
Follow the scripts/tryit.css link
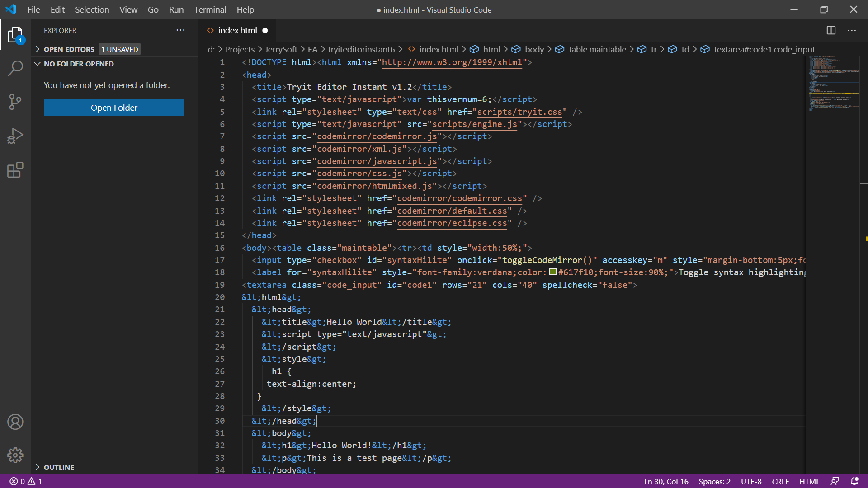click(x=519, y=112)
